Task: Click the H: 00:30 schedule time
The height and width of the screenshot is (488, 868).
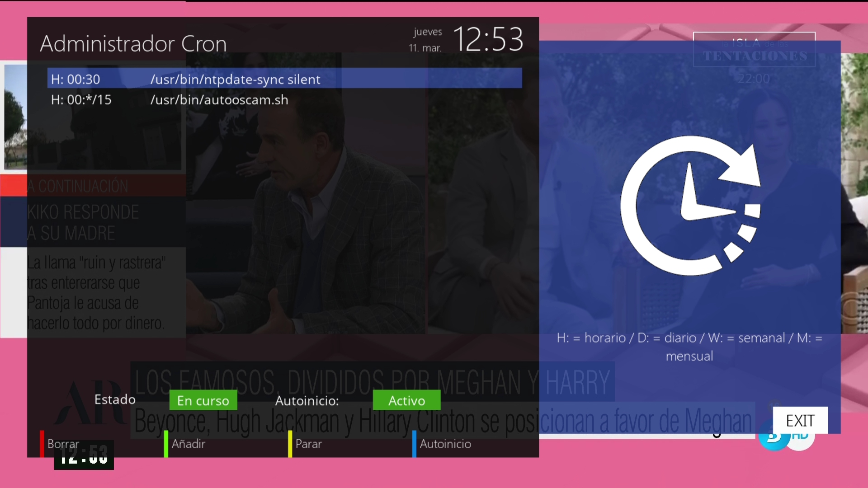Action: click(x=75, y=80)
